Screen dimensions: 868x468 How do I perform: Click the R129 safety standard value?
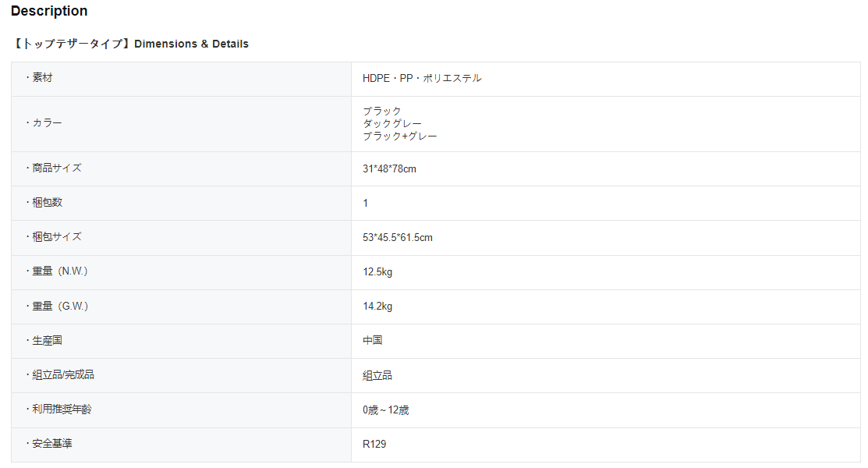pyautogui.click(x=374, y=444)
